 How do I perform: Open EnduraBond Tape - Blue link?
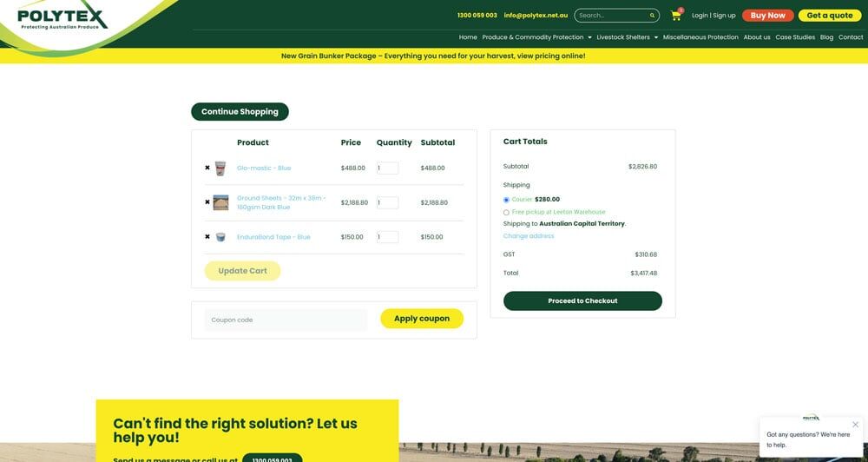273,237
